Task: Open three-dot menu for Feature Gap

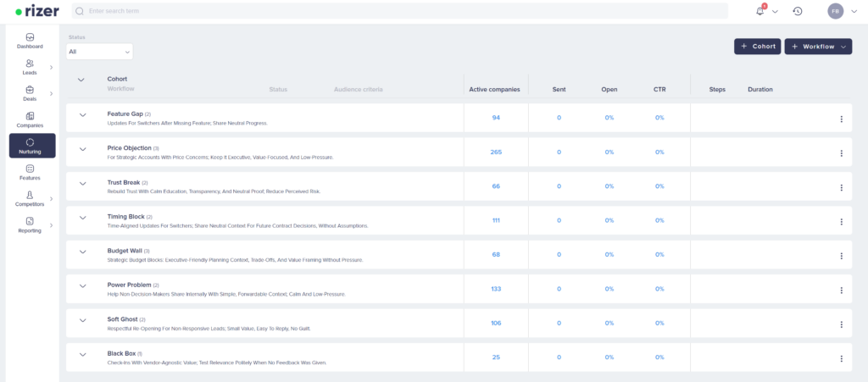Action: tap(841, 119)
